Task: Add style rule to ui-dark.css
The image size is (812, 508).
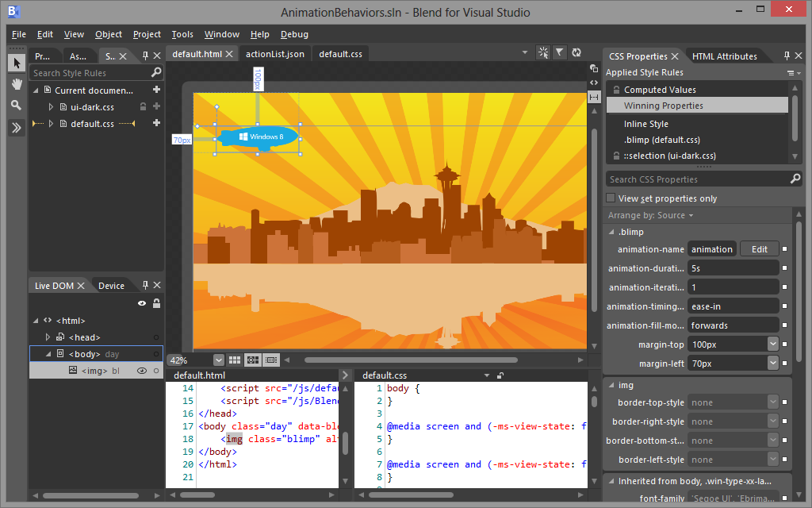Action: click(156, 106)
